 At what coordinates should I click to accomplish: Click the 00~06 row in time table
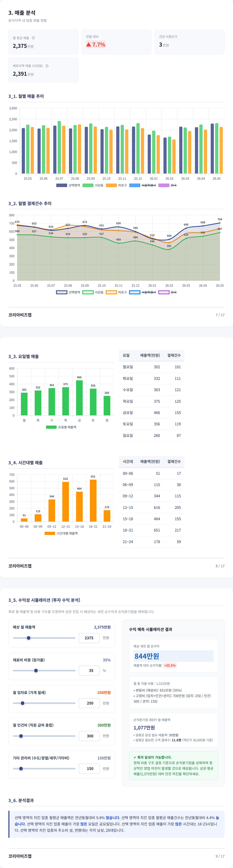click(152, 473)
